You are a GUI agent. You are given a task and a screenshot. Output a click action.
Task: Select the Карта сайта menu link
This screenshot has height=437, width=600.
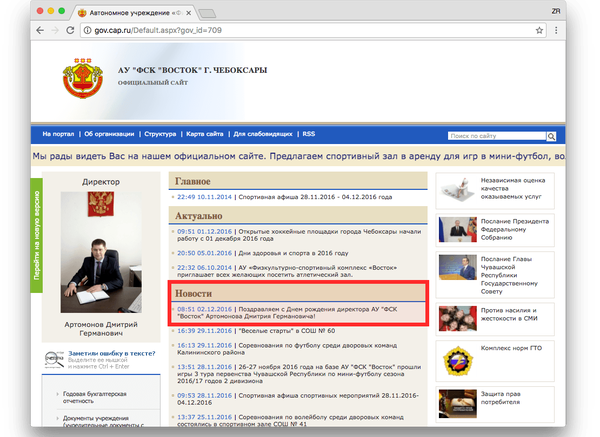click(x=206, y=133)
